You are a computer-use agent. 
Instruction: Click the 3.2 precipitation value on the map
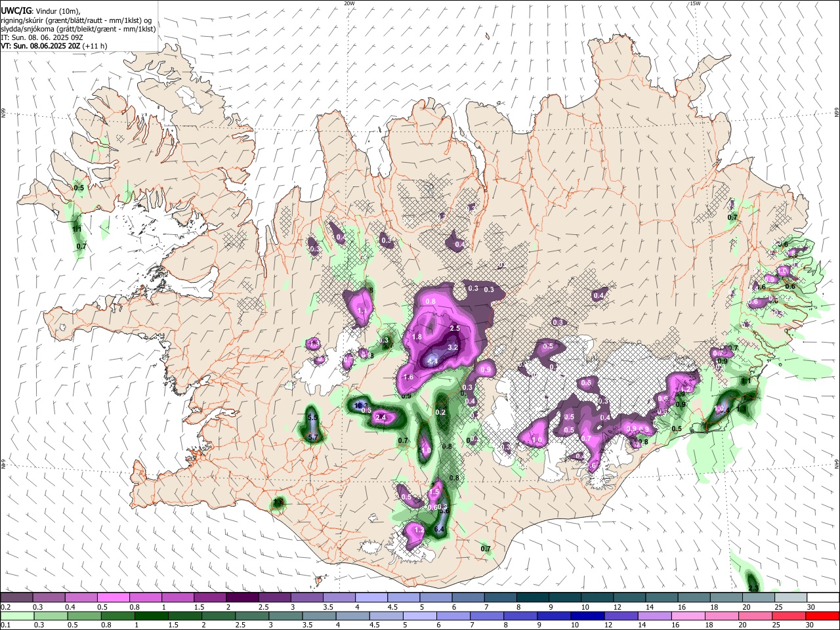pos(453,346)
